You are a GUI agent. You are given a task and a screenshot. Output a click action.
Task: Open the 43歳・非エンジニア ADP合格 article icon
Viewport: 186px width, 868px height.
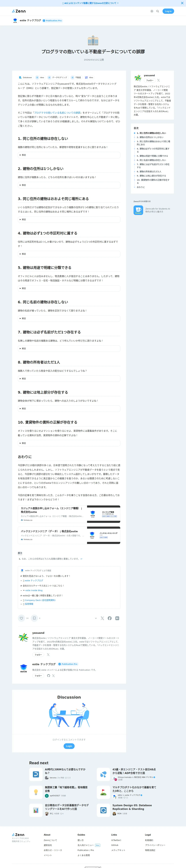coord(103,774)
